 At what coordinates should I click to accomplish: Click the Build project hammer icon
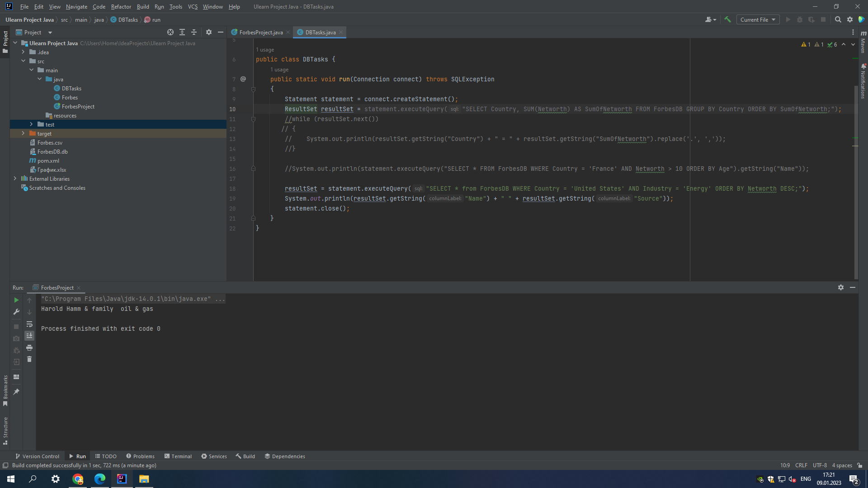[x=727, y=19]
